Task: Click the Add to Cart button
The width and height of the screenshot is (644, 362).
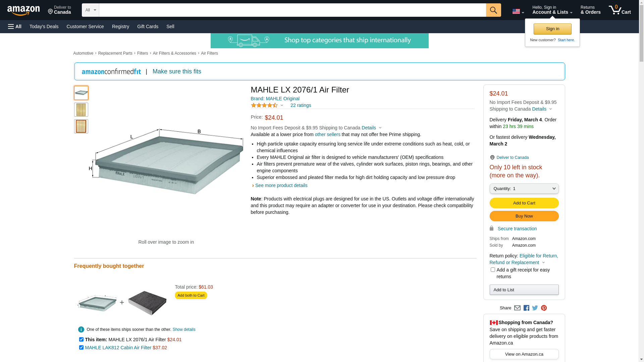Action: click(524, 203)
